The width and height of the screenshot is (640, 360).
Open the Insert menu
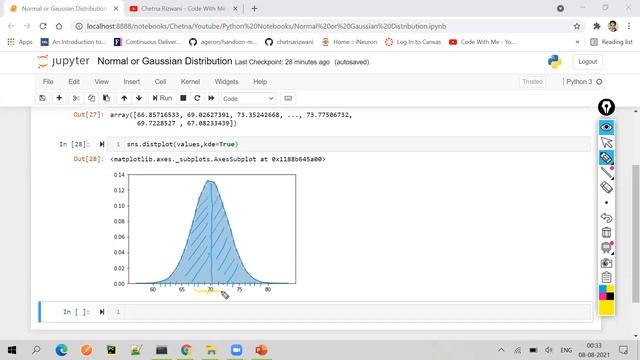(x=131, y=82)
